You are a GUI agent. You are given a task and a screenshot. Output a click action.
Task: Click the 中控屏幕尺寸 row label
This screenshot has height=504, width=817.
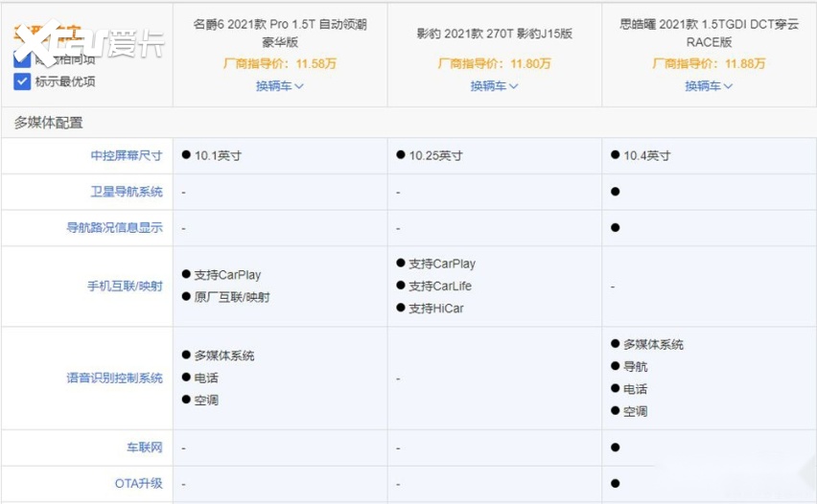[127, 155]
